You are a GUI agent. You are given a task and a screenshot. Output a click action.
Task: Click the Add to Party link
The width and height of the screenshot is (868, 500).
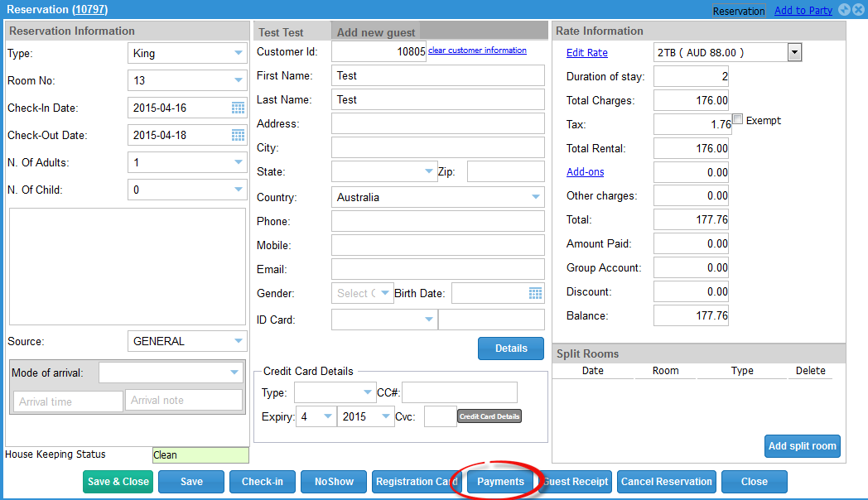click(803, 11)
